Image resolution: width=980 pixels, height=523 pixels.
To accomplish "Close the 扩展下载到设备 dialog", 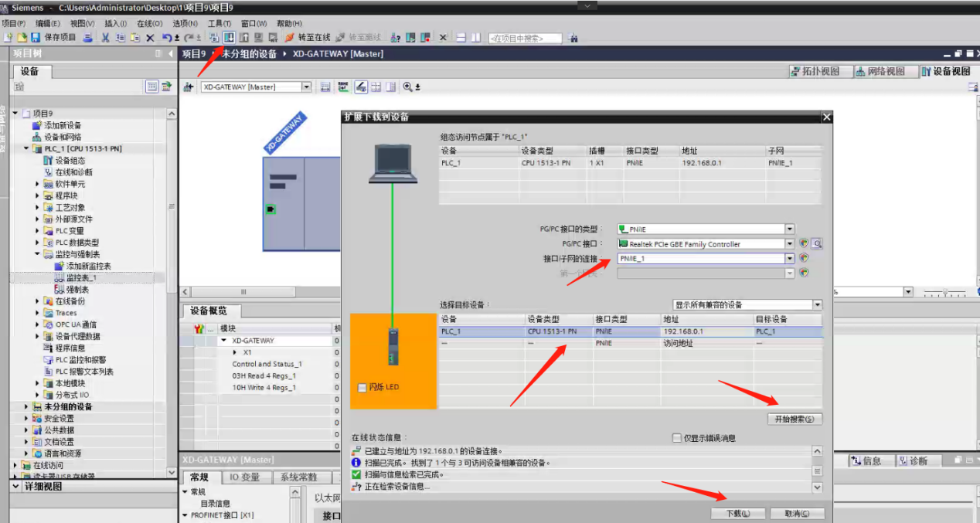I will (826, 117).
